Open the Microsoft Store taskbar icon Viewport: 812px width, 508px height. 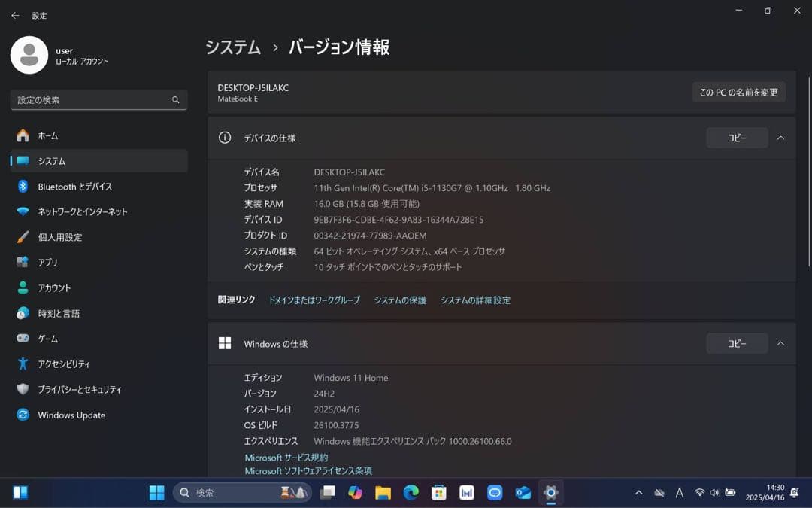439,492
